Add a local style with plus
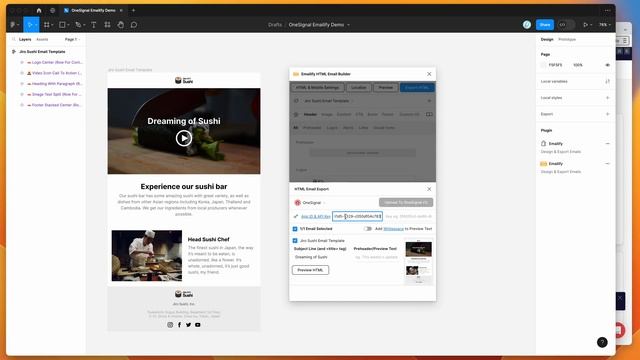Screen dimensions: 640x360 [607, 98]
